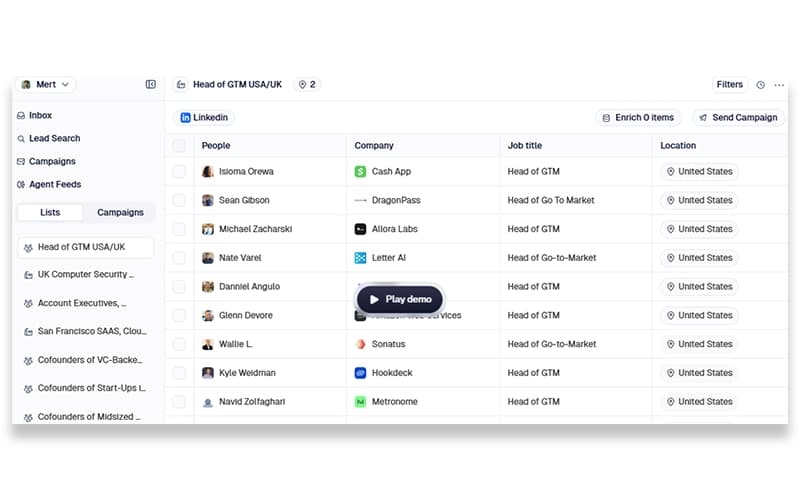Open Cofounders of Start-Ups list

[x=85, y=388]
